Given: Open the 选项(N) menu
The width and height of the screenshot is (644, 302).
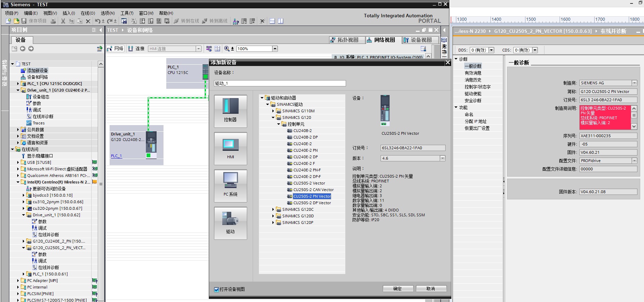Looking at the screenshot, I should [x=108, y=13].
